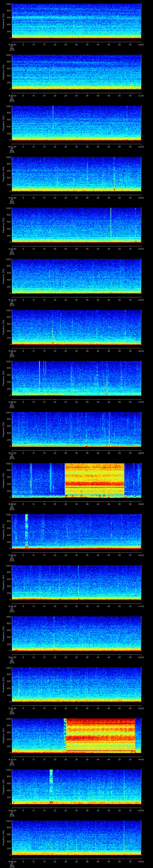The image size is (153, 868).
Task: Click the bright spike near 45 seconds in the 8:33 panel
Action: pyautogui.click(x=111, y=222)
